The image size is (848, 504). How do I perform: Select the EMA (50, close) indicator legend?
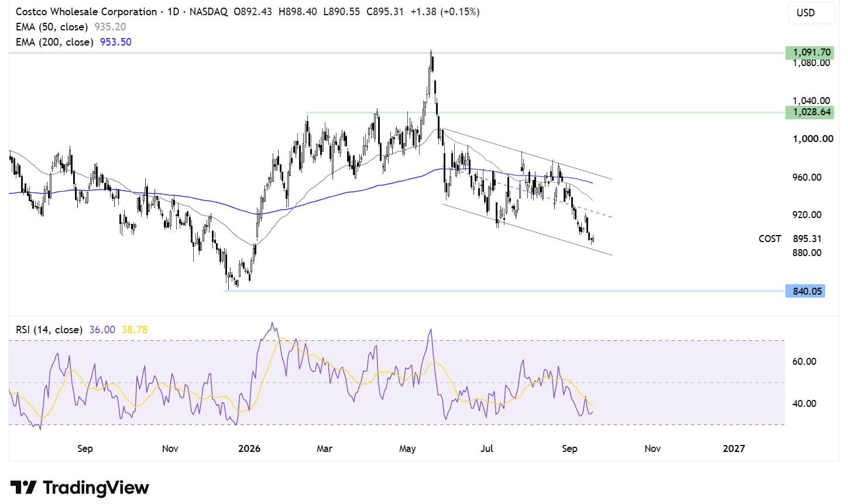tap(52, 27)
